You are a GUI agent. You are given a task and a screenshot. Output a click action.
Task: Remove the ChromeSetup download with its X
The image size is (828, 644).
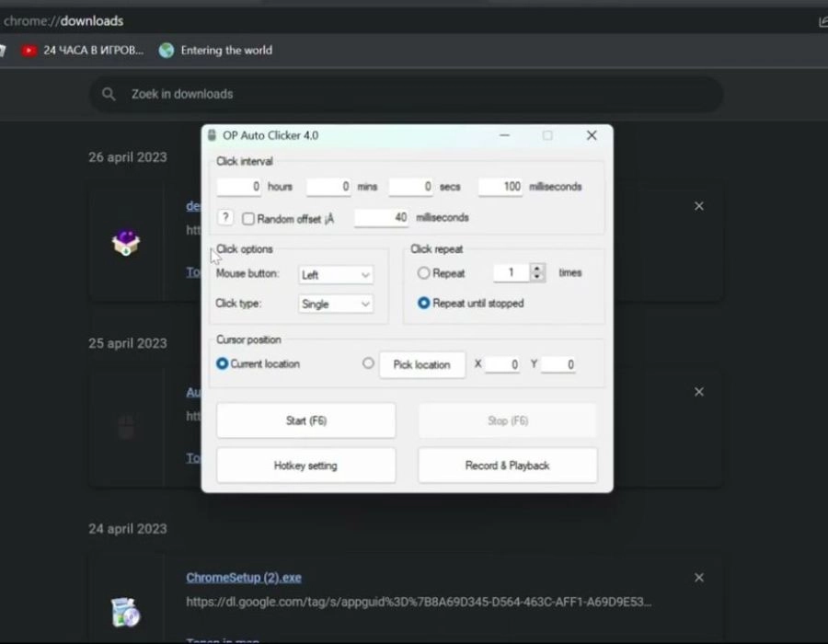[698, 577]
